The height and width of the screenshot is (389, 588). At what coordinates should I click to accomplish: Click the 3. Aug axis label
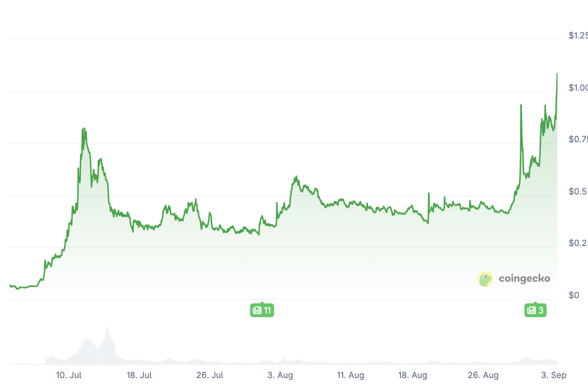click(x=280, y=375)
